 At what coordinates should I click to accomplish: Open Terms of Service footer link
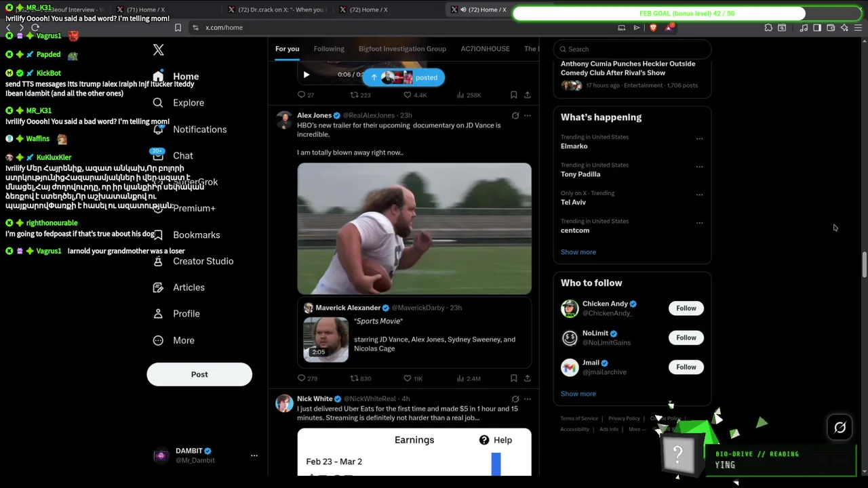579,419
